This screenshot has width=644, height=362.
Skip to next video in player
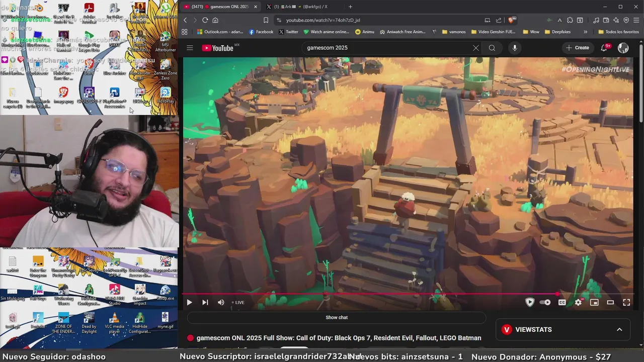tap(205, 302)
